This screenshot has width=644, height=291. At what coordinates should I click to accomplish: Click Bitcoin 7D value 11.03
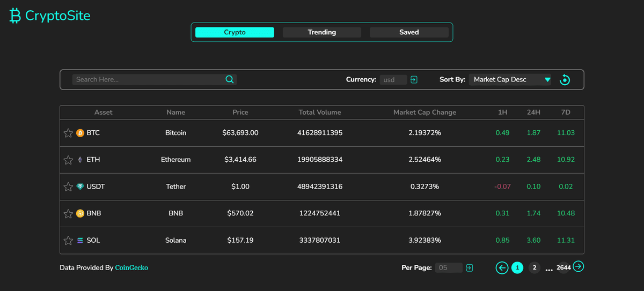pyautogui.click(x=566, y=133)
